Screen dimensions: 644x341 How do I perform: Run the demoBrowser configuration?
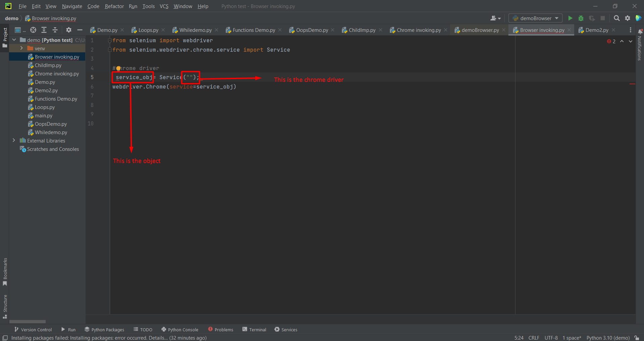570,18
